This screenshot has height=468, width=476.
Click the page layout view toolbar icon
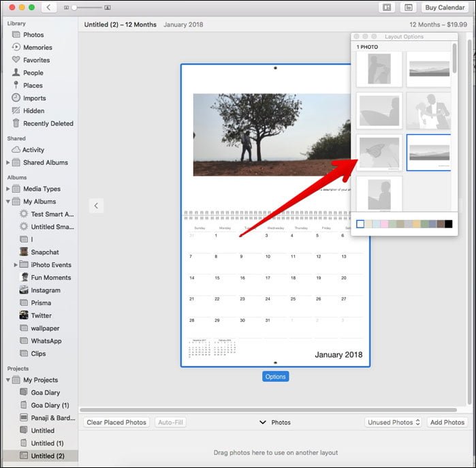(x=387, y=7)
